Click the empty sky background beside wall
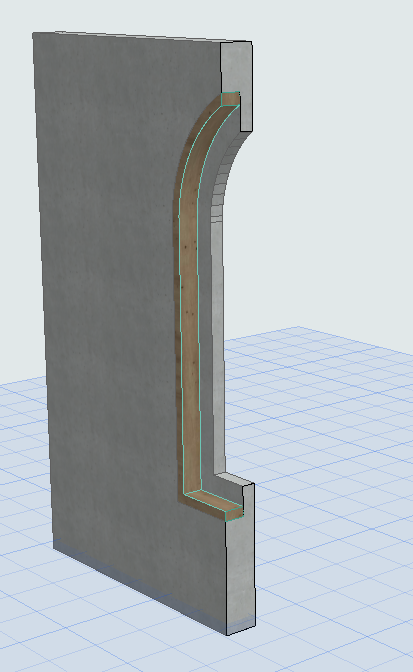Screen dimensions: 413x672 pos(334,171)
